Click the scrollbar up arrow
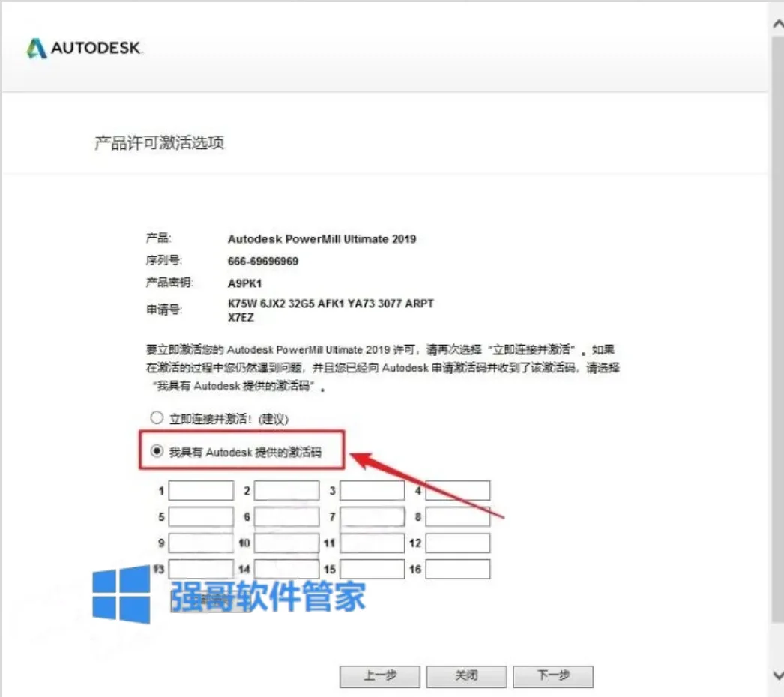784x697 pixels. pos(778,24)
